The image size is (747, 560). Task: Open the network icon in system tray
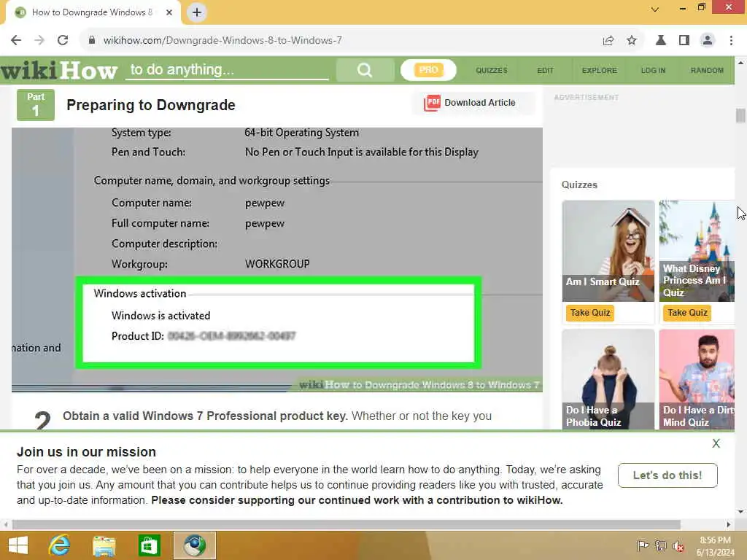tap(661, 545)
